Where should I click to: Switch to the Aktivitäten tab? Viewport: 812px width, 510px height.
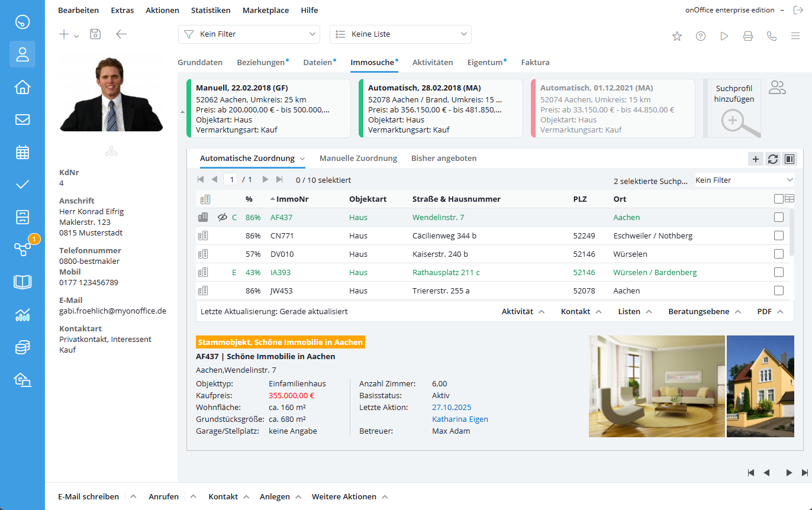point(432,62)
